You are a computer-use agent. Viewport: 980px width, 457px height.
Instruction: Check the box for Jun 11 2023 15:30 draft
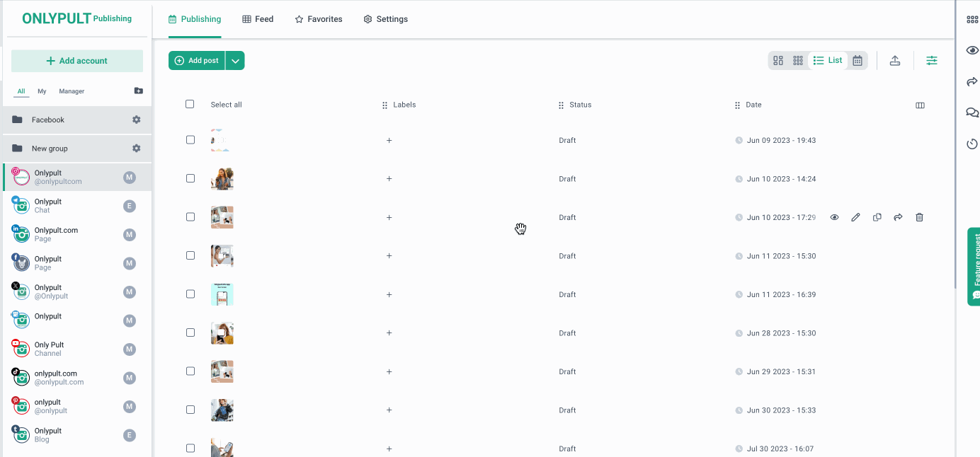tap(190, 255)
